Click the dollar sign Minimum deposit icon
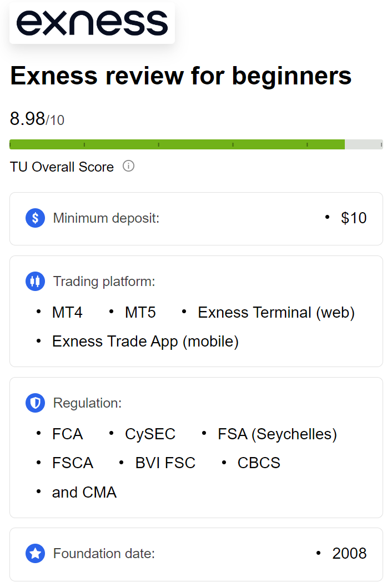The image size is (392, 587). tap(35, 218)
